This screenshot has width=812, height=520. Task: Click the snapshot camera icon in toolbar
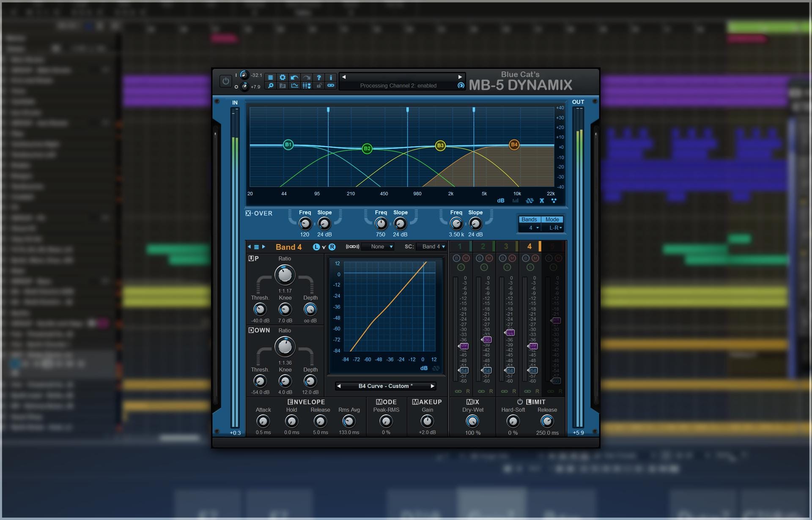pyautogui.click(x=283, y=85)
